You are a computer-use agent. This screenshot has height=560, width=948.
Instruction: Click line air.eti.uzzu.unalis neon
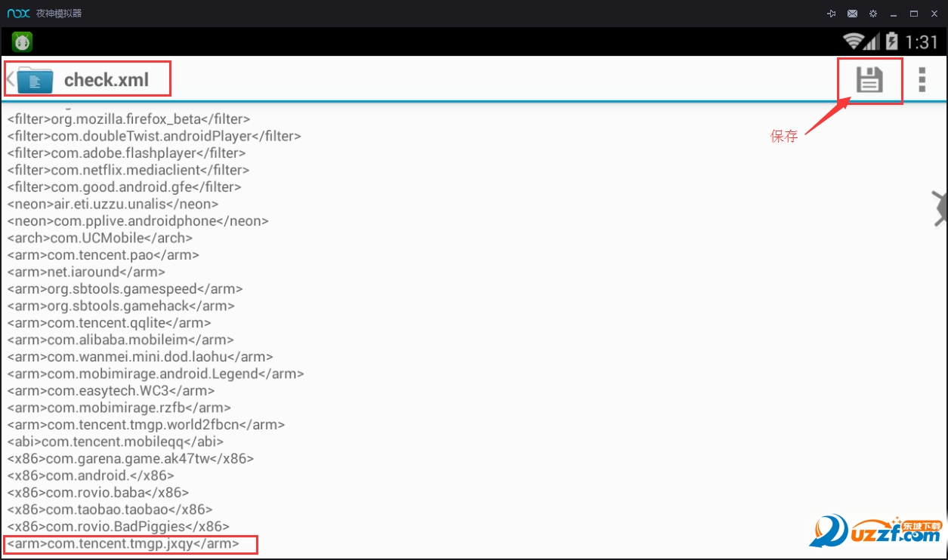click(113, 205)
